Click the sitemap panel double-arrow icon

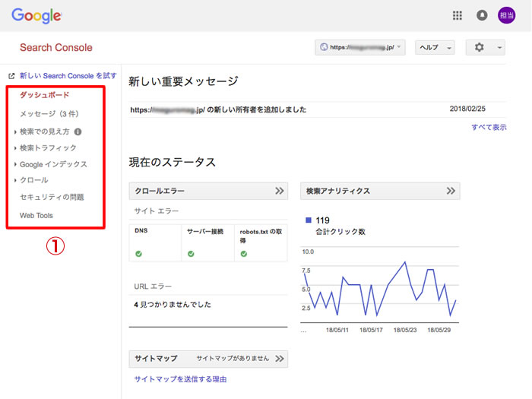tap(280, 358)
